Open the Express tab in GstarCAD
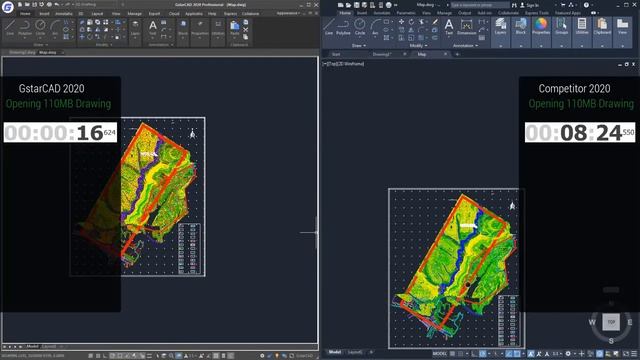The image size is (640, 360). [230, 13]
